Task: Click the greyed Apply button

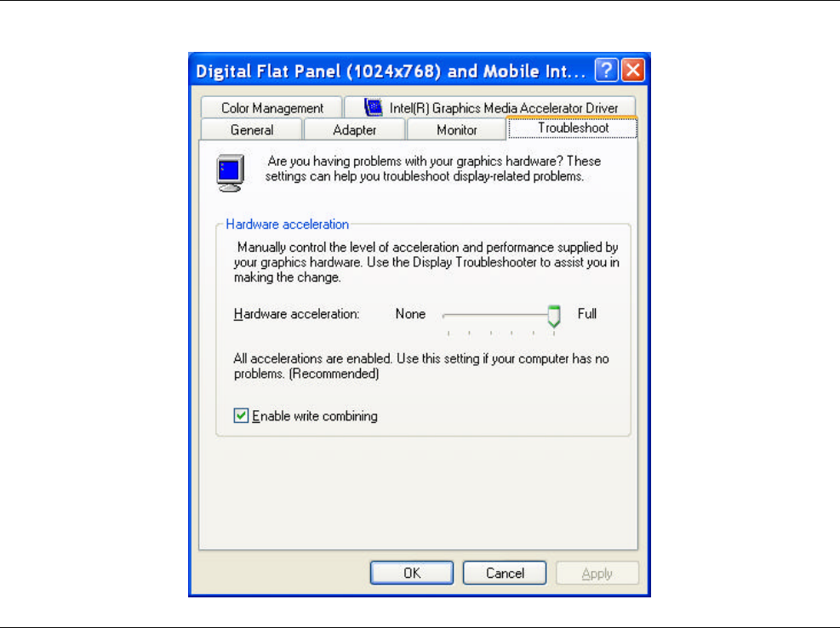Action: click(x=597, y=573)
